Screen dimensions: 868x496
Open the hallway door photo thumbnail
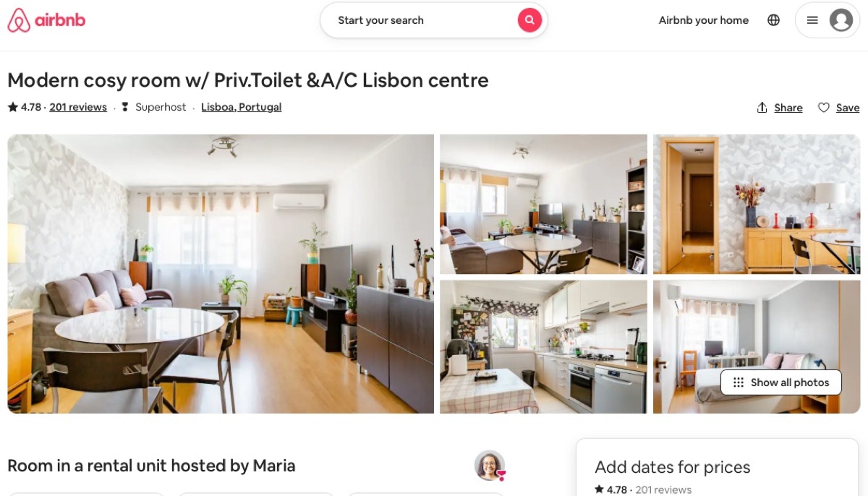(x=757, y=205)
